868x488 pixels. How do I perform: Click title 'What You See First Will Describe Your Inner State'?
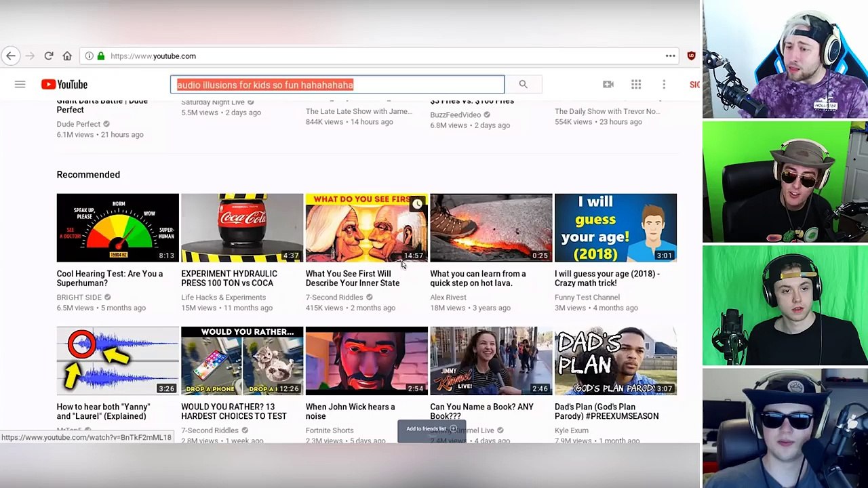tap(353, 279)
